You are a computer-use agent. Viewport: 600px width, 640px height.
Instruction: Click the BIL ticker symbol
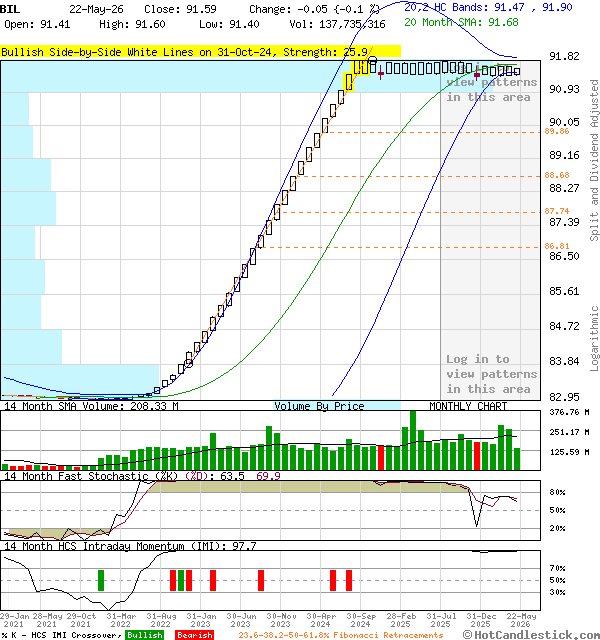click(x=10, y=9)
